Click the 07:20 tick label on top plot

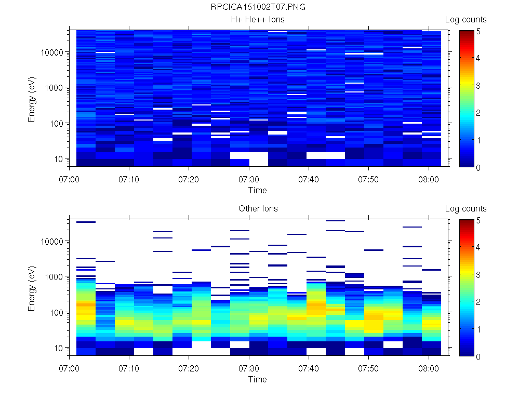pos(189,179)
